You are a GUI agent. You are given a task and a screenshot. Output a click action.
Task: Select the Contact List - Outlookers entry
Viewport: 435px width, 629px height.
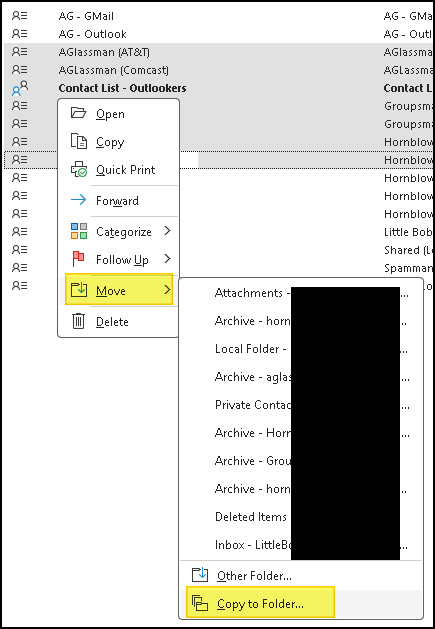tap(219, 88)
